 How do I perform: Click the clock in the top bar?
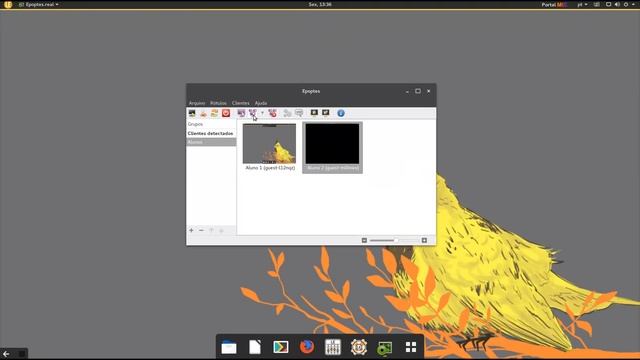(x=320, y=4)
